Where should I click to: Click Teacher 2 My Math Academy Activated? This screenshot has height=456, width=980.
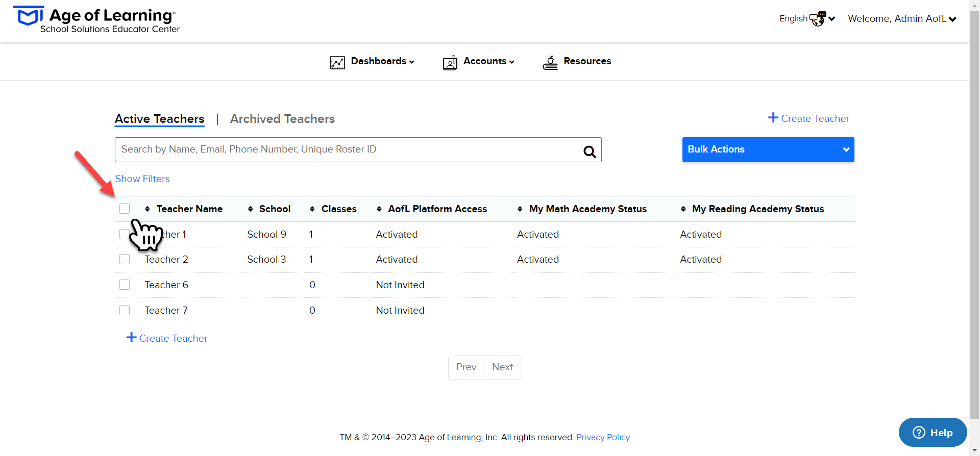(538, 259)
